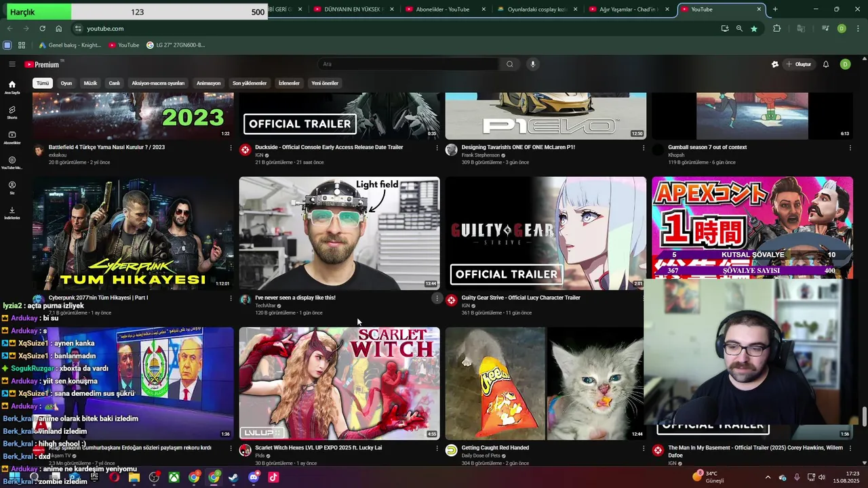Select Son yüklenenler filter chip

click(x=250, y=83)
